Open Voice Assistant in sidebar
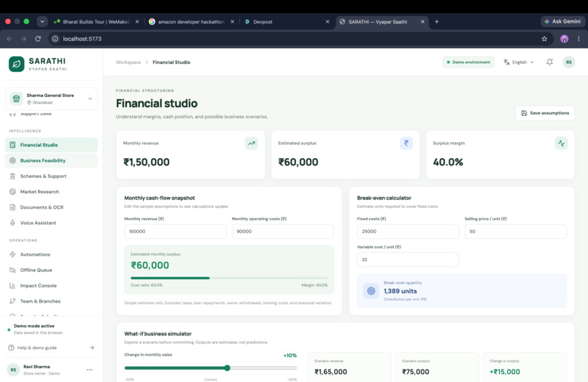 click(51, 222)
